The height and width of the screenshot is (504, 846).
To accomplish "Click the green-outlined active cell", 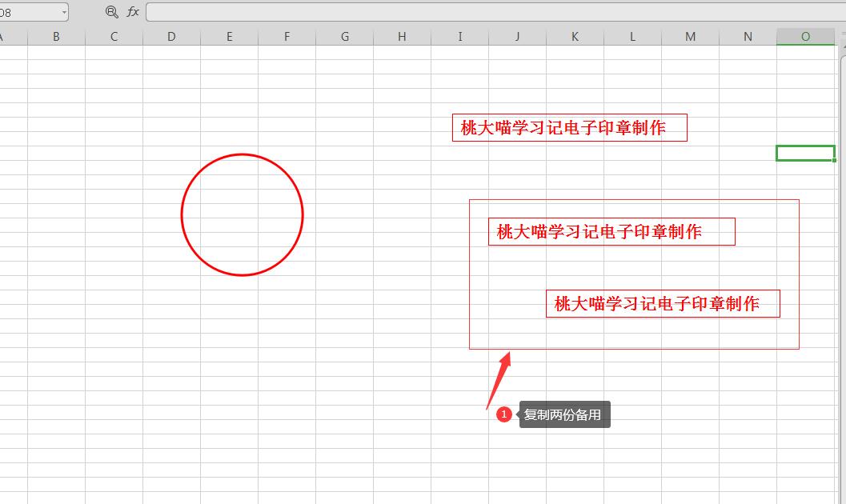I will coord(805,153).
